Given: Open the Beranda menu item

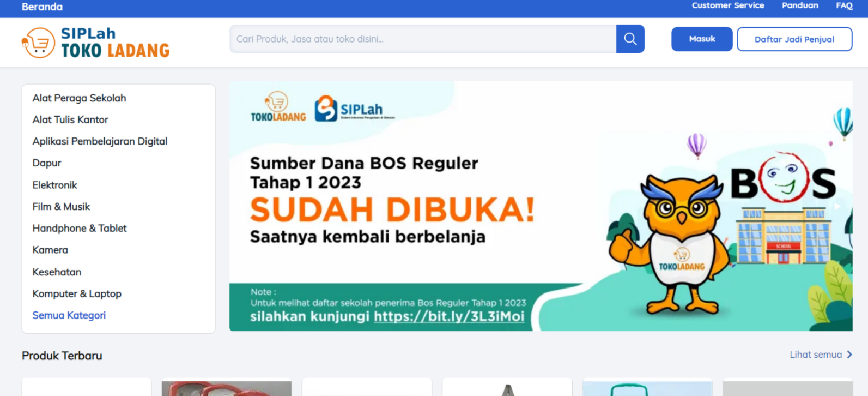Looking at the screenshot, I should (42, 7).
